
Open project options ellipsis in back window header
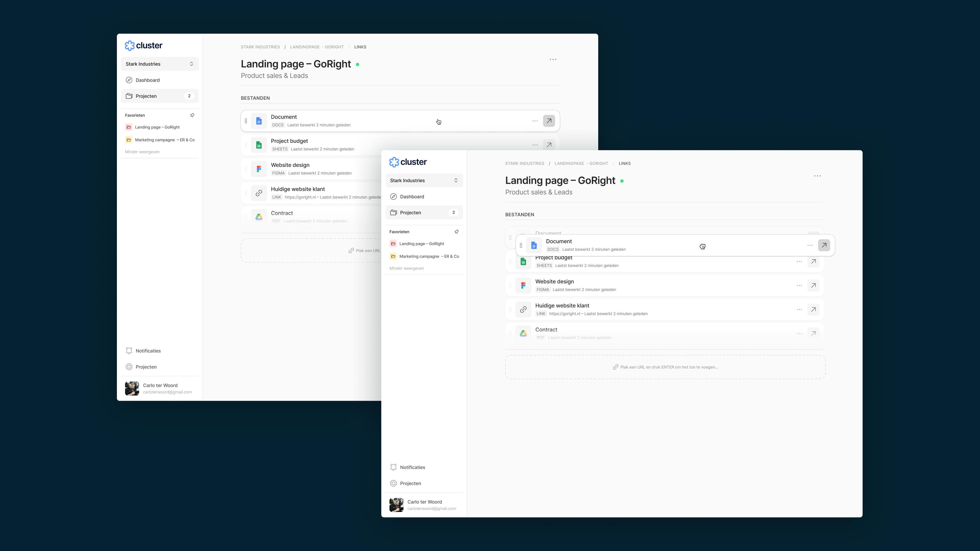coord(553,60)
